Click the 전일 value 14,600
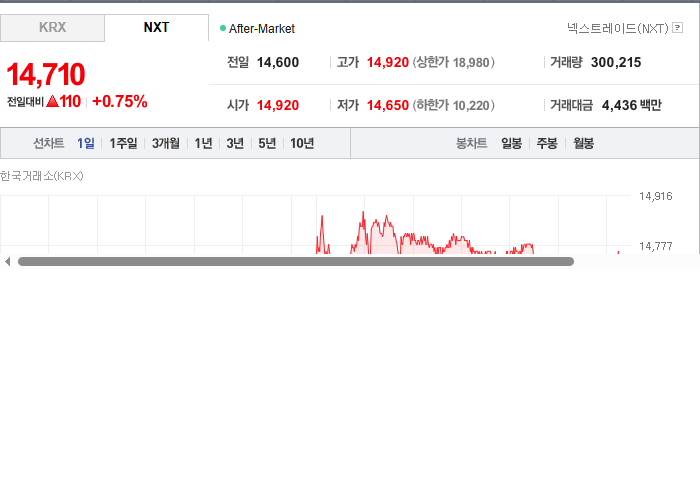This screenshot has width=700, height=490. [278, 62]
